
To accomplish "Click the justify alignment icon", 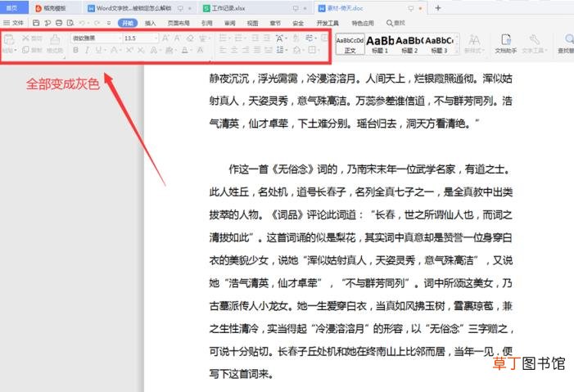I will click(257, 50).
